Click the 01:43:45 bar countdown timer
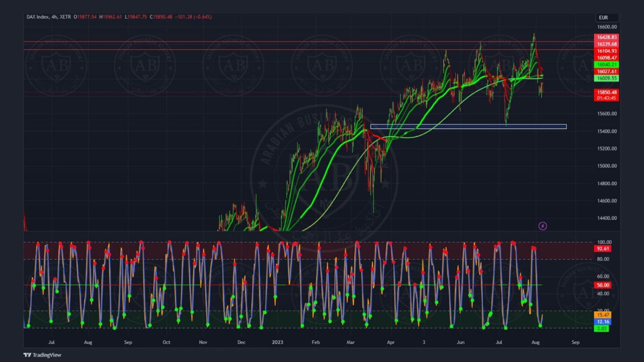 [606, 98]
